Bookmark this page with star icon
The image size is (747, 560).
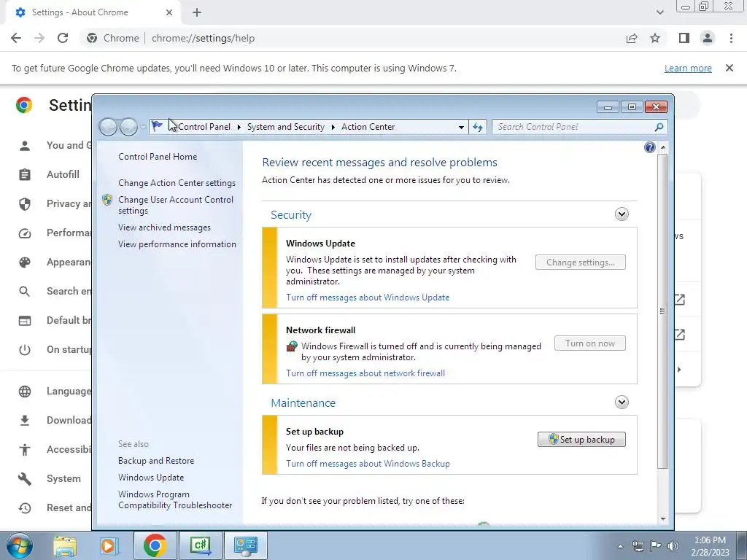(x=655, y=38)
